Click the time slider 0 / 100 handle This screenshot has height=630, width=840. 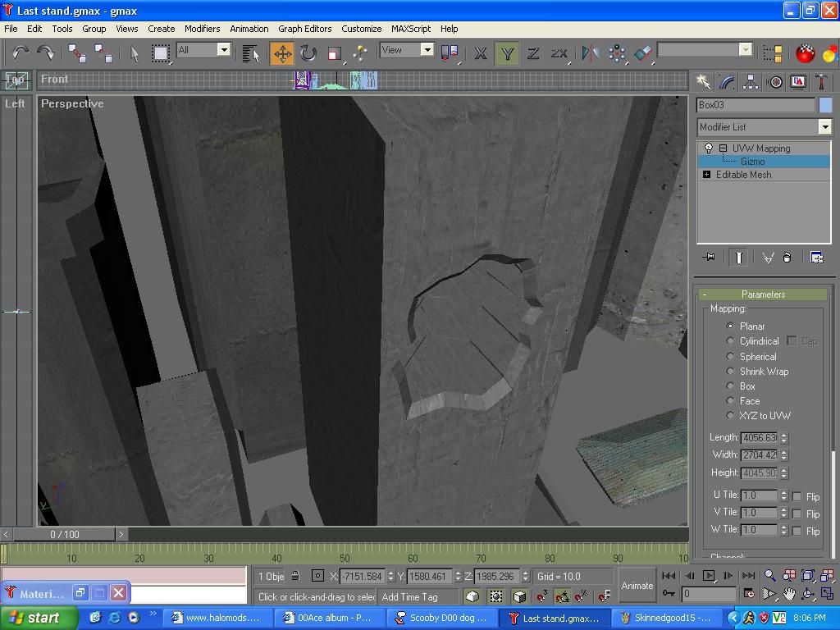click(x=64, y=534)
